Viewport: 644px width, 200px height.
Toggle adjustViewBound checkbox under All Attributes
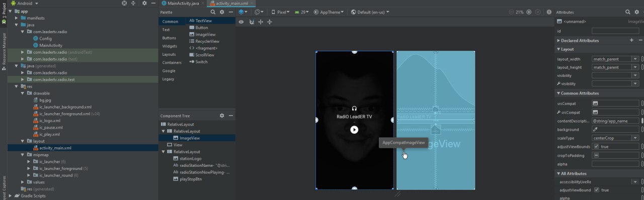click(x=596, y=190)
